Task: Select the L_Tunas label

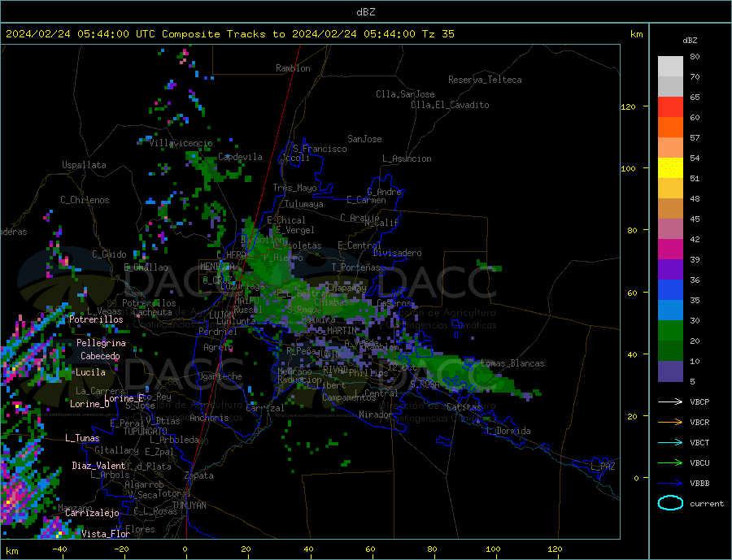Action: coord(82,438)
